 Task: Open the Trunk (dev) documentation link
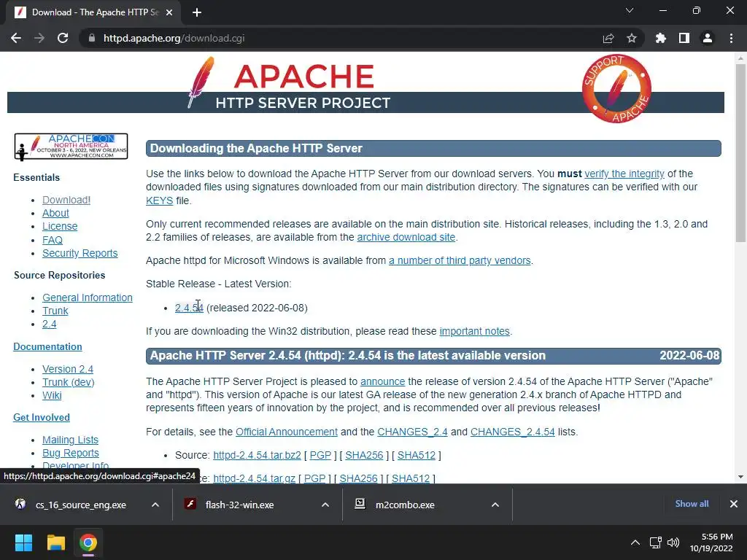point(68,382)
